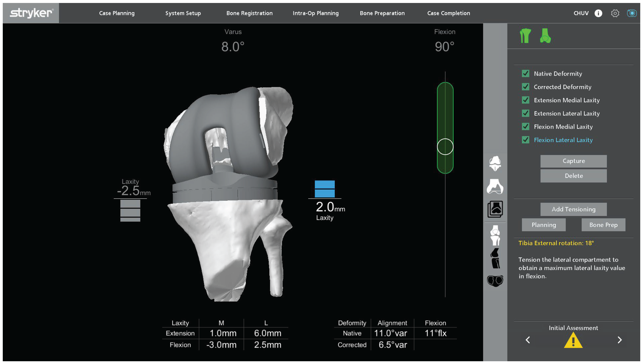Go to previous step with left chevron
643x364 pixels.
(528, 340)
